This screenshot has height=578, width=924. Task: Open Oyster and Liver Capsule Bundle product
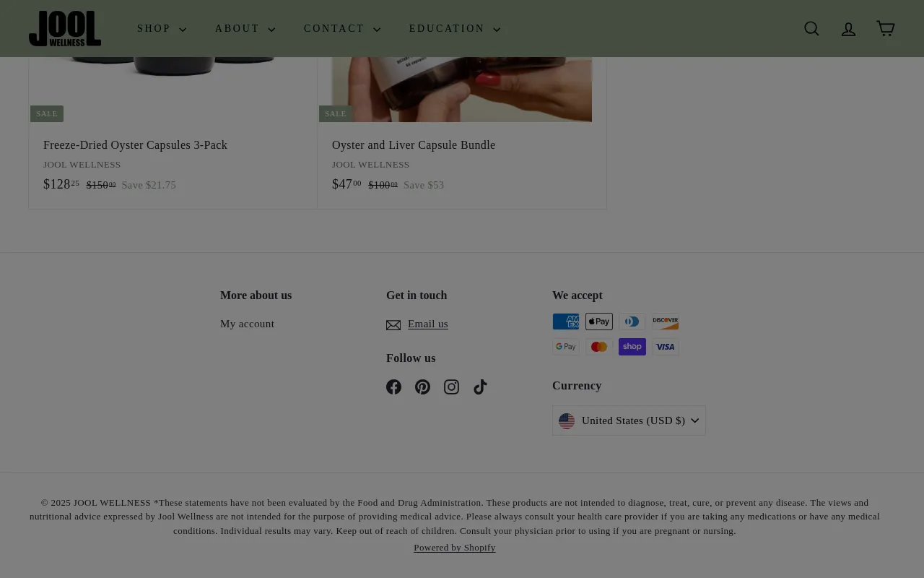(414, 145)
